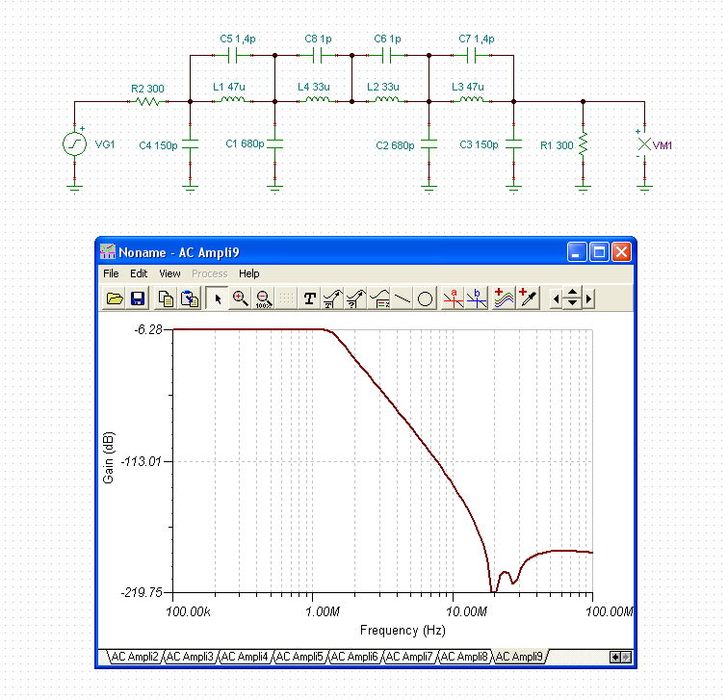
Task: Select inductor L1 47u
Action: coord(233,99)
